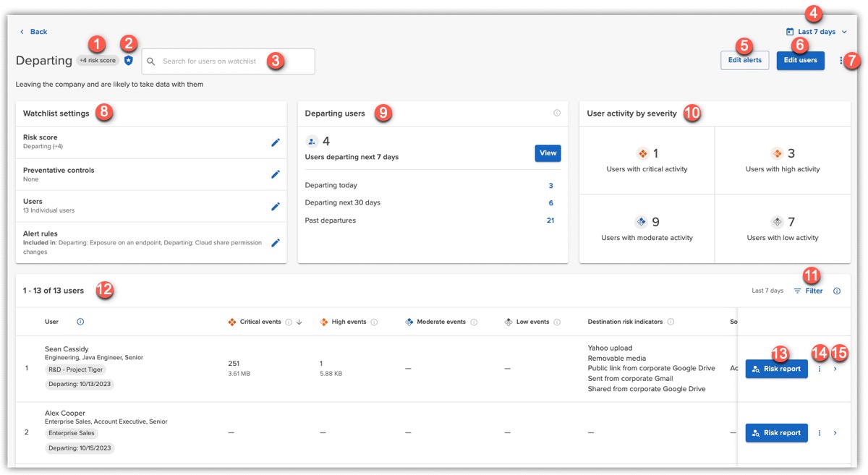Click info icon next to User column
Screen dimensions: 868x475
pyautogui.click(x=80, y=322)
